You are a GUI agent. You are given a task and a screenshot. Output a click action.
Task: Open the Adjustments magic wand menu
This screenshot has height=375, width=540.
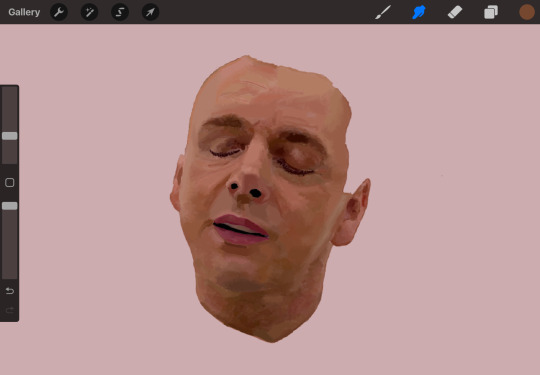(90, 12)
